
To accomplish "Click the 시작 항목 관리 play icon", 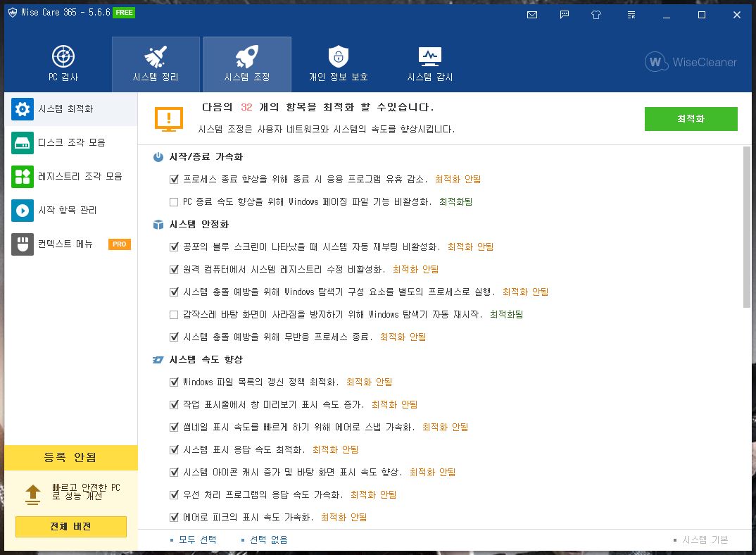I will pyautogui.click(x=23, y=211).
